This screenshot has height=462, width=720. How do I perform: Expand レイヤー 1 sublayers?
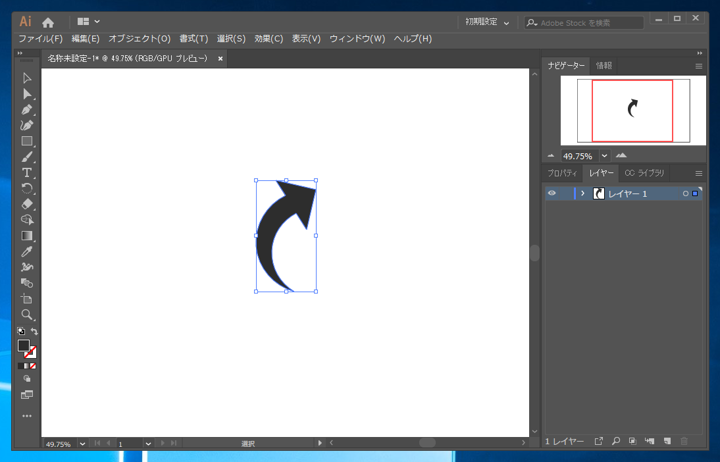pos(583,193)
